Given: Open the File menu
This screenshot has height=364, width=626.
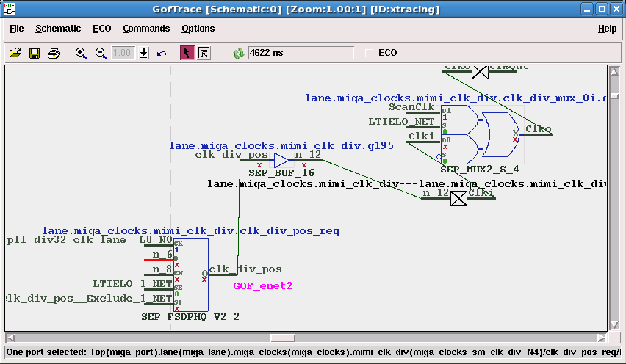Looking at the screenshot, I should (x=16, y=29).
